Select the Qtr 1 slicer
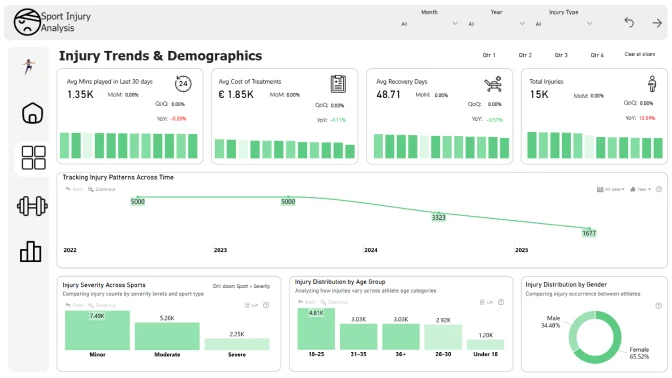Image resolution: width=672 pixels, height=378 pixels. coord(489,55)
